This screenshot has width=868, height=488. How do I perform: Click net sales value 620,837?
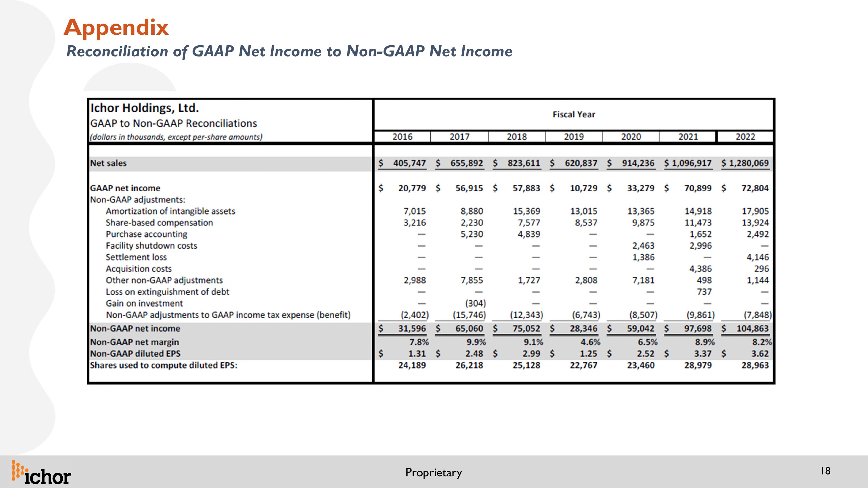(x=581, y=163)
